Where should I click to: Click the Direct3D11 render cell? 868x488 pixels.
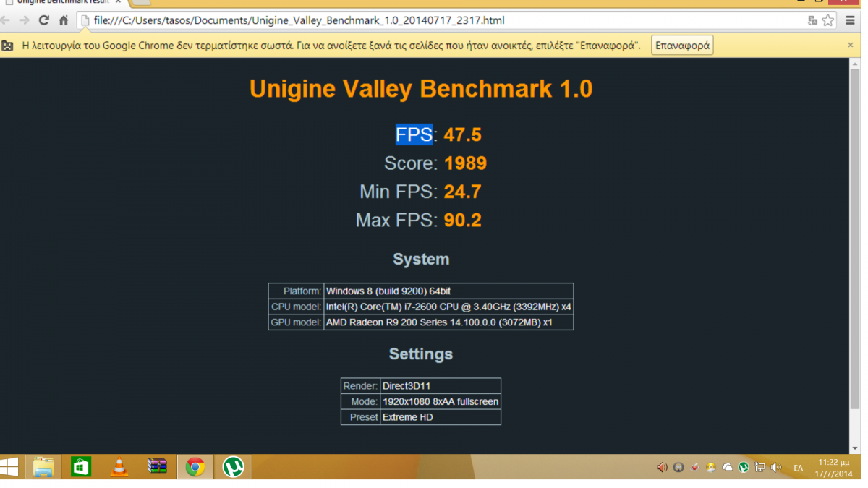441,386
